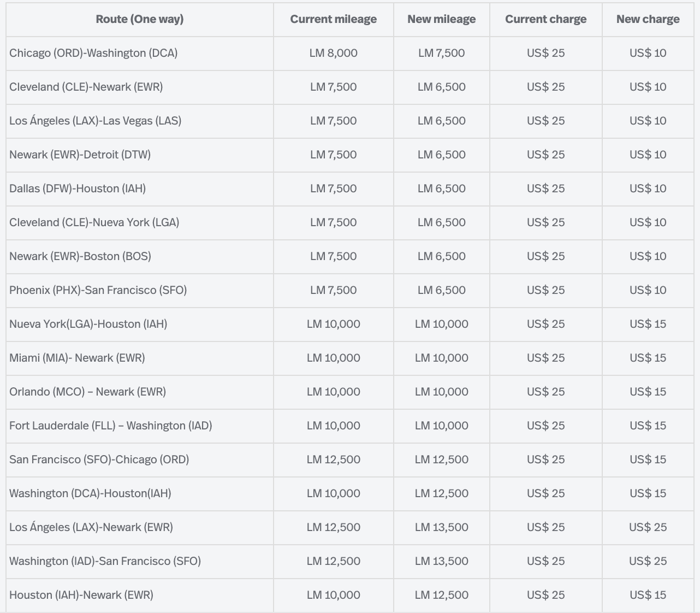This screenshot has width=700, height=613.
Task: Select the Miami (MIA)- Newark (EWR) route
Action: tap(77, 358)
